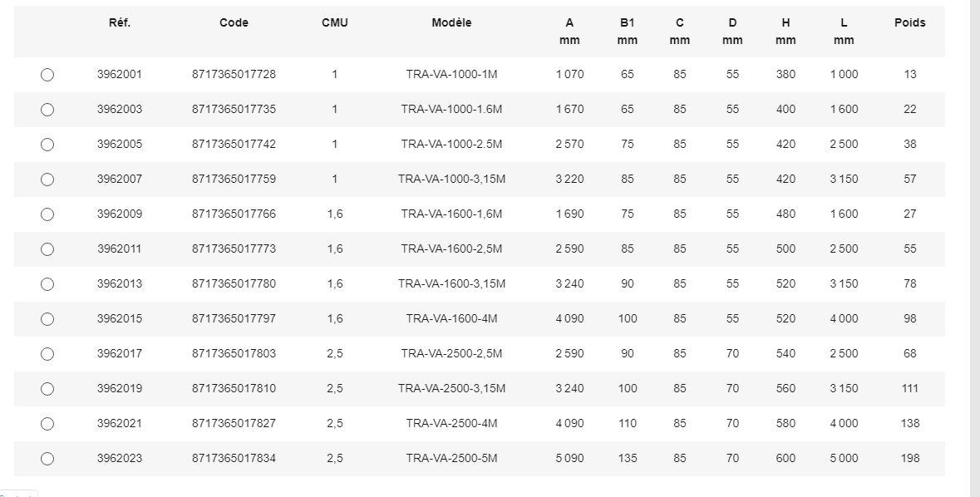Viewport: 980px width, 497px height.
Task: Pick radio for TRA-VA-2500-3,15M
Action: [x=47, y=389]
